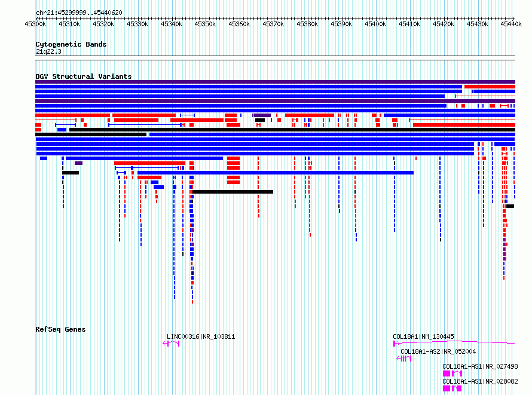Viewport: 532px width, 395px height.
Task: Click the 45380k scale label
Action: pyautogui.click(x=307, y=24)
